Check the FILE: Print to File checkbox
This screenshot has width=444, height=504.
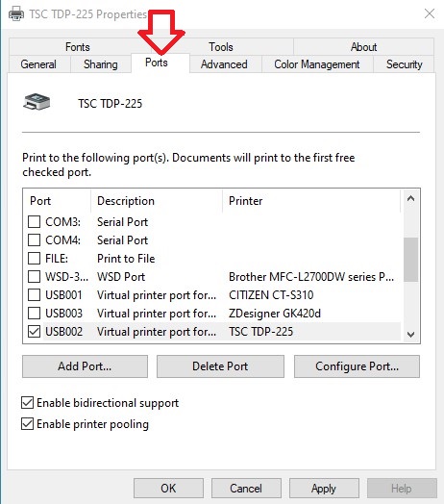pyautogui.click(x=34, y=259)
